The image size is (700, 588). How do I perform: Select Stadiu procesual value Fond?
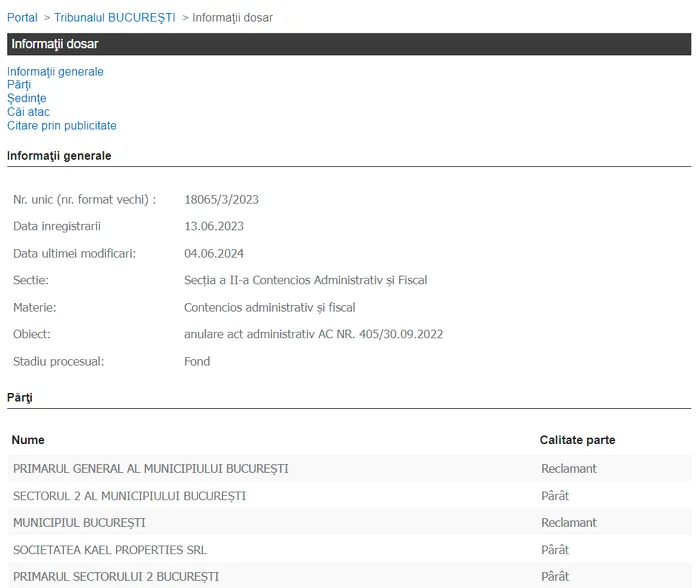coord(197,361)
